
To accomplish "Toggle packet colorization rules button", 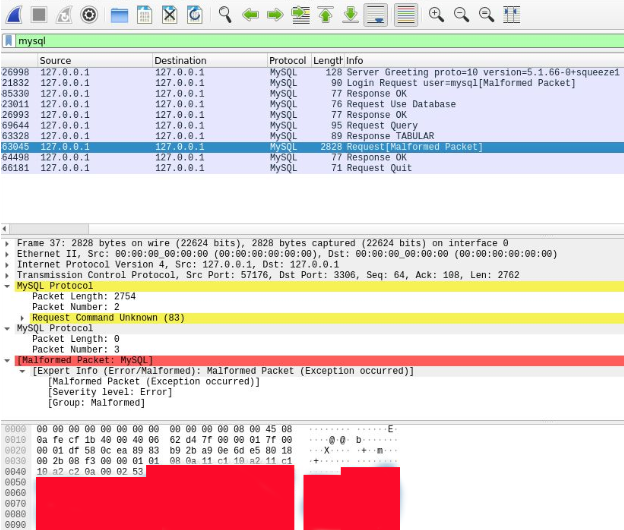I will [405, 14].
